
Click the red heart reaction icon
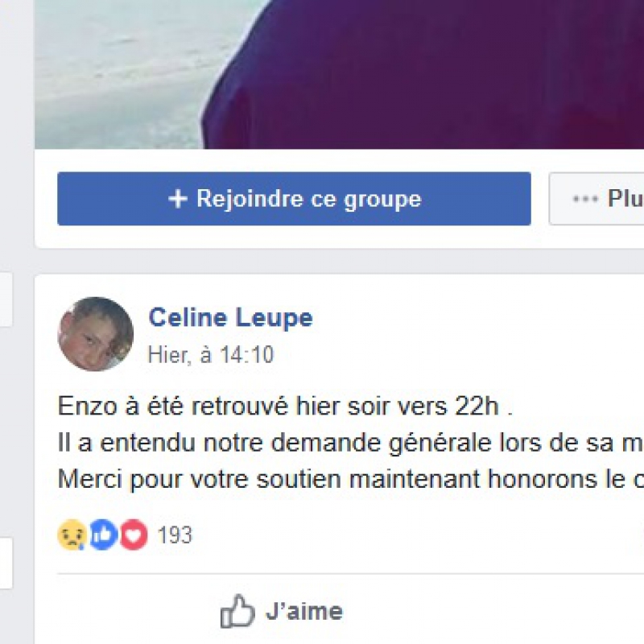(134, 535)
